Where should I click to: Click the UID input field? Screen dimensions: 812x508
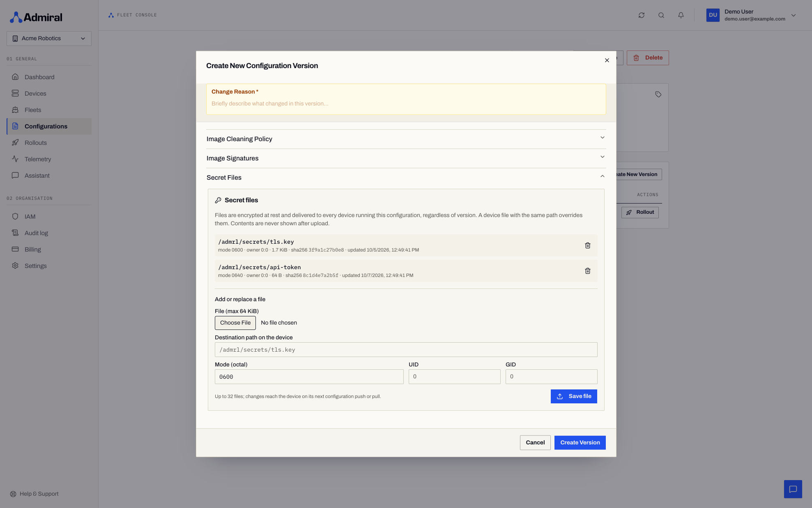[x=454, y=377]
